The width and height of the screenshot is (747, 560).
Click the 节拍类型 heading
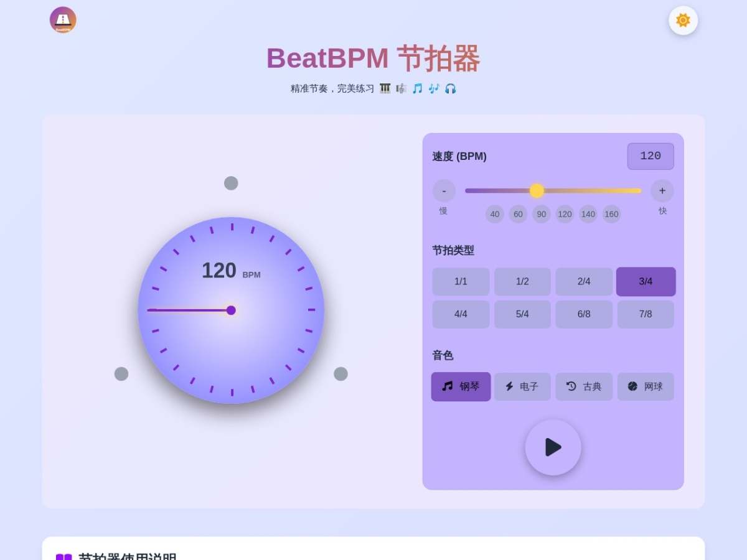click(453, 250)
